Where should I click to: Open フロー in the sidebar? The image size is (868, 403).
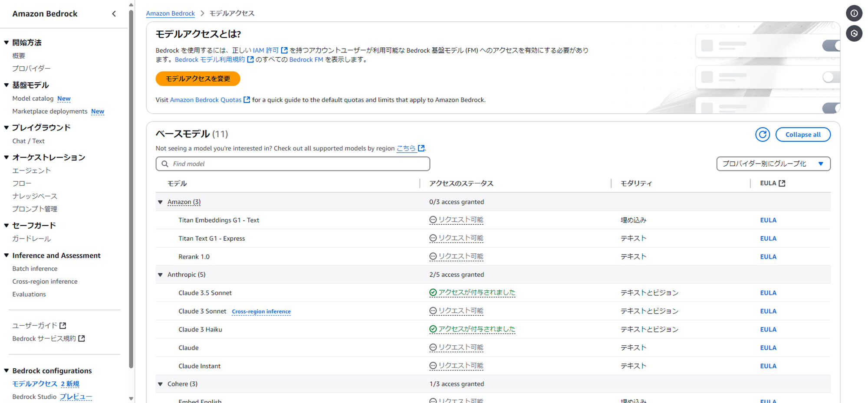click(x=22, y=183)
